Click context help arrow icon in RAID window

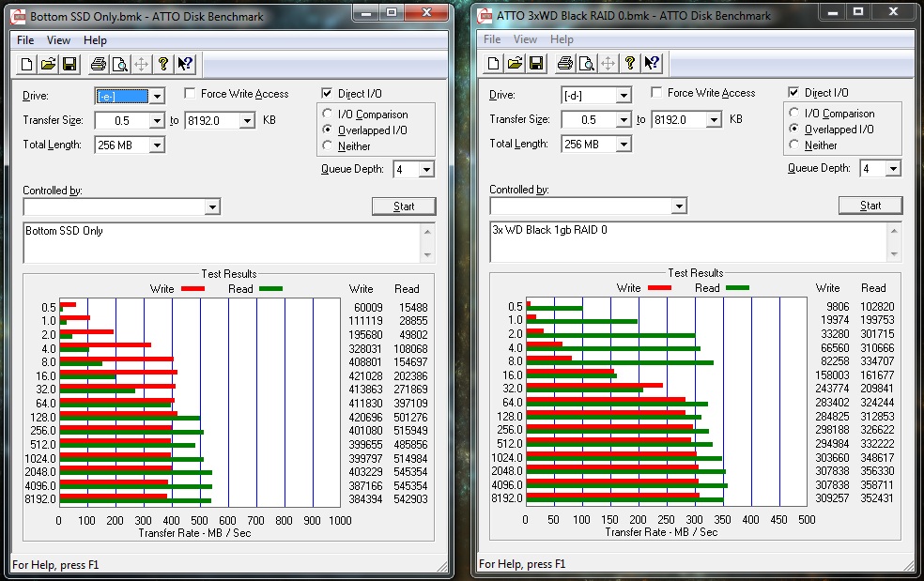pyautogui.click(x=652, y=63)
